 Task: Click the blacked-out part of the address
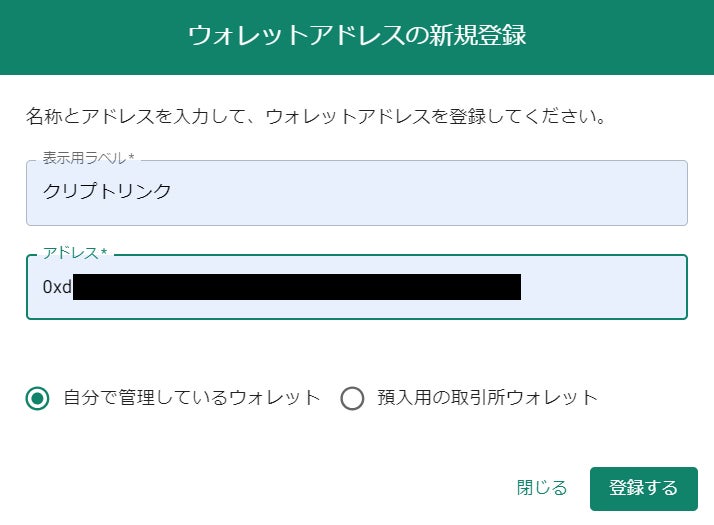[297, 287]
